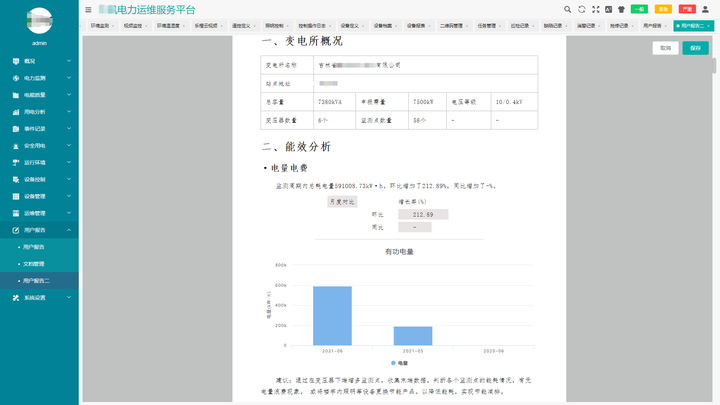Expand the 电力监测 menu chevron
This screenshot has height=405, width=720.
coord(69,78)
